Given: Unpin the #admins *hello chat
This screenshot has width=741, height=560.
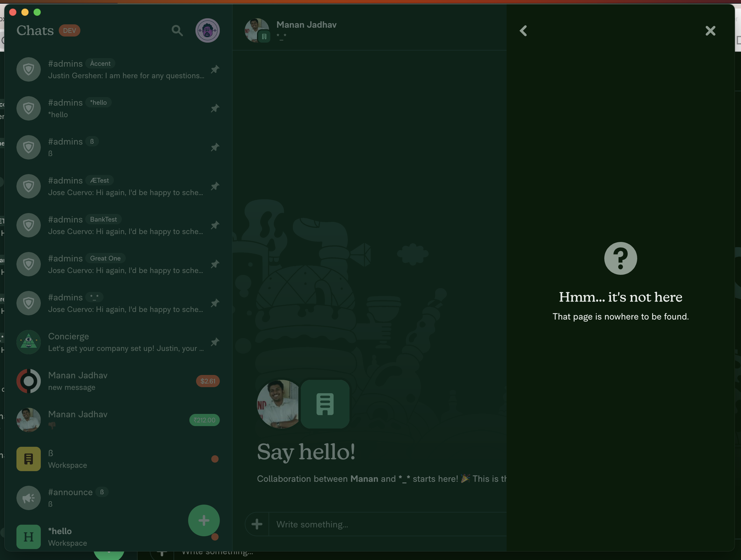Looking at the screenshot, I should pos(215,108).
